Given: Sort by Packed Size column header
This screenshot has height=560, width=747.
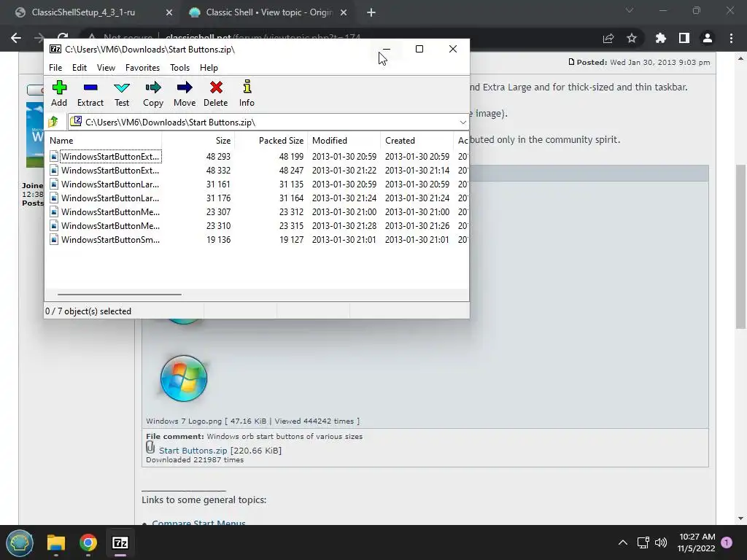Looking at the screenshot, I should (271, 141).
